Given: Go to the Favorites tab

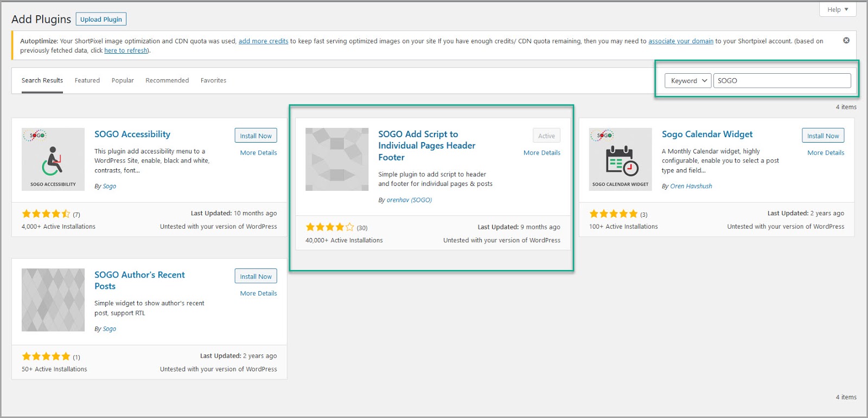Looking at the screenshot, I should [x=213, y=81].
